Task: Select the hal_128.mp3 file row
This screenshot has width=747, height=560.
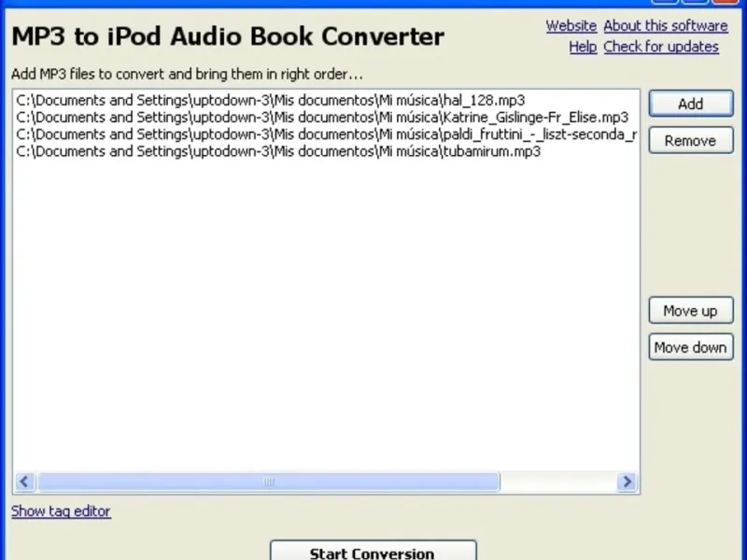Action: [326, 101]
